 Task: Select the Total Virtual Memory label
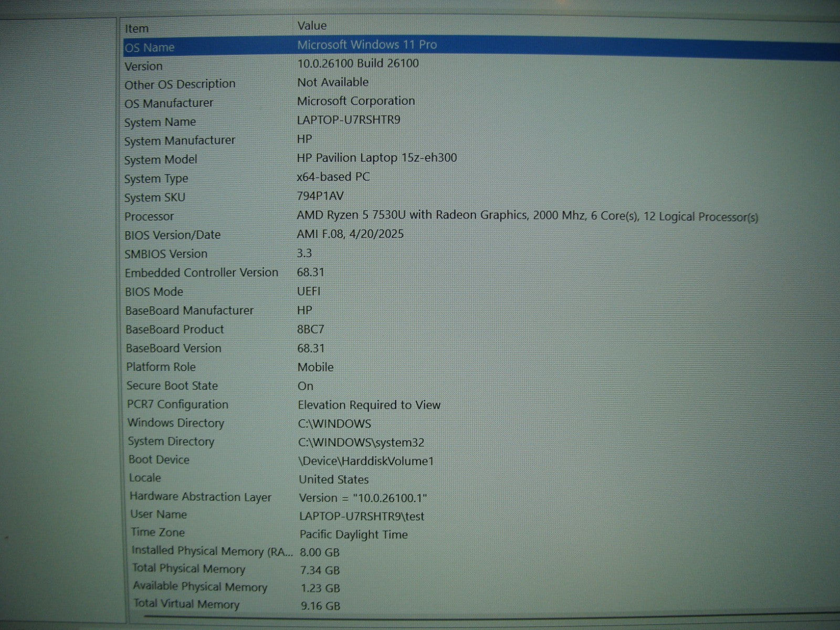[186, 604]
